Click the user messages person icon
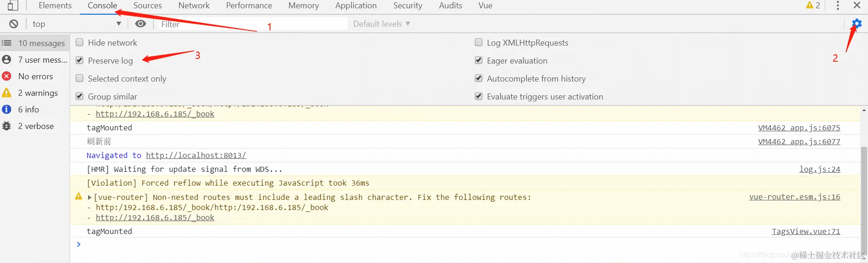 pos(6,59)
